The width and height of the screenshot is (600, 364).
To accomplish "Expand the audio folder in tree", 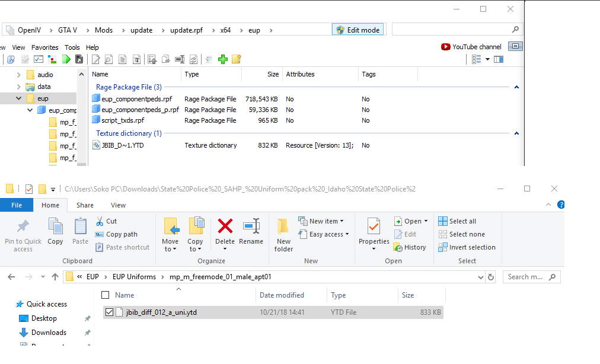I will (x=18, y=75).
